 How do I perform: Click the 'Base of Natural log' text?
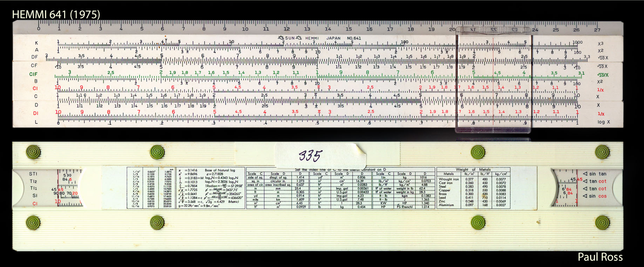click(x=220, y=170)
